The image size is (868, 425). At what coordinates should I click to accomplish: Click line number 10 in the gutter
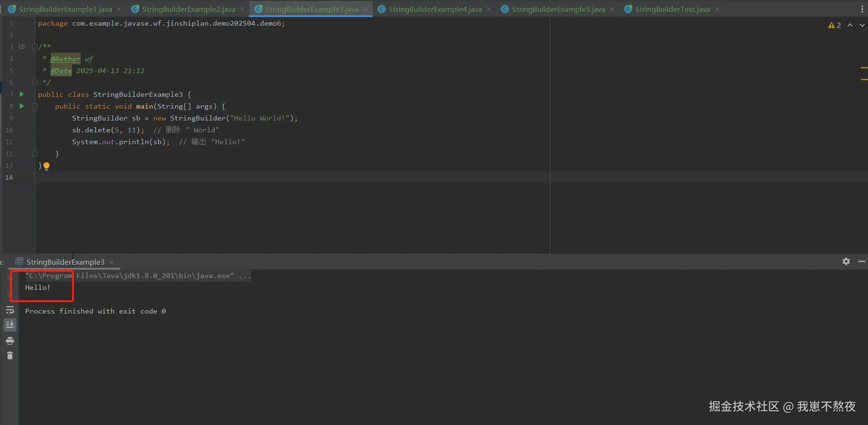click(x=9, y=130)
